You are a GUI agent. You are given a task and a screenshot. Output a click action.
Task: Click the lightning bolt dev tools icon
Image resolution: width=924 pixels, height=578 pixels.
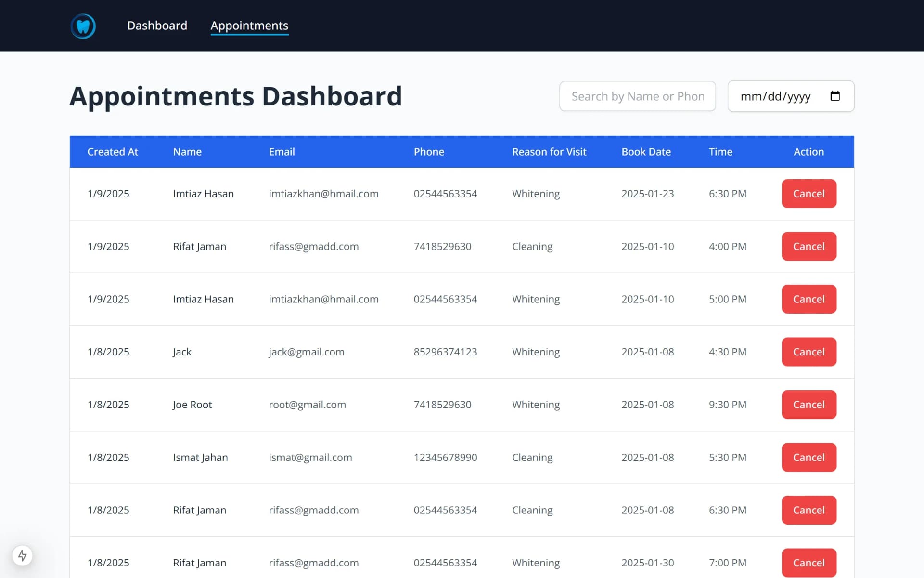coord(22,555)
